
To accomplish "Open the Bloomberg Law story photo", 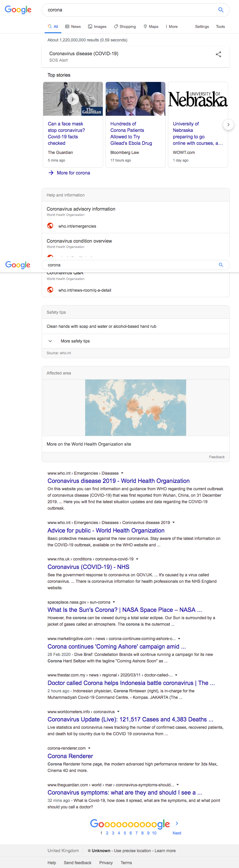I will (135, 99).
